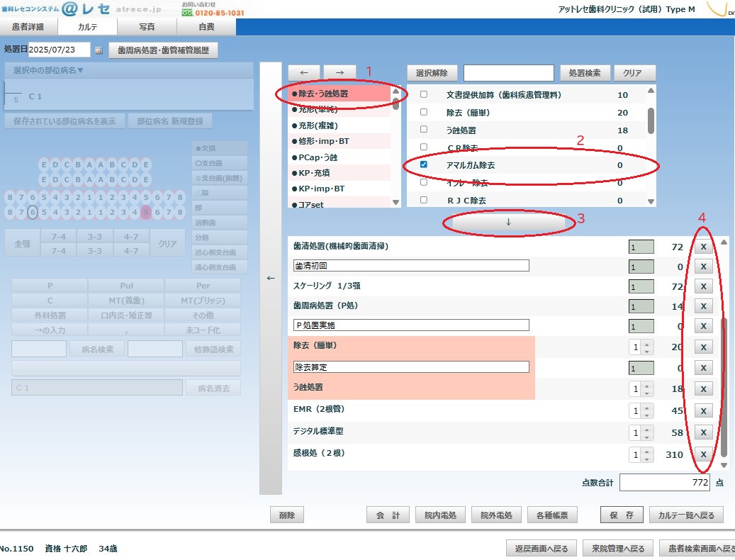The width and height of the screenshot is (735, 560).
Task: Click the left arrow above the category list
Action: click(x=304, y=72)
